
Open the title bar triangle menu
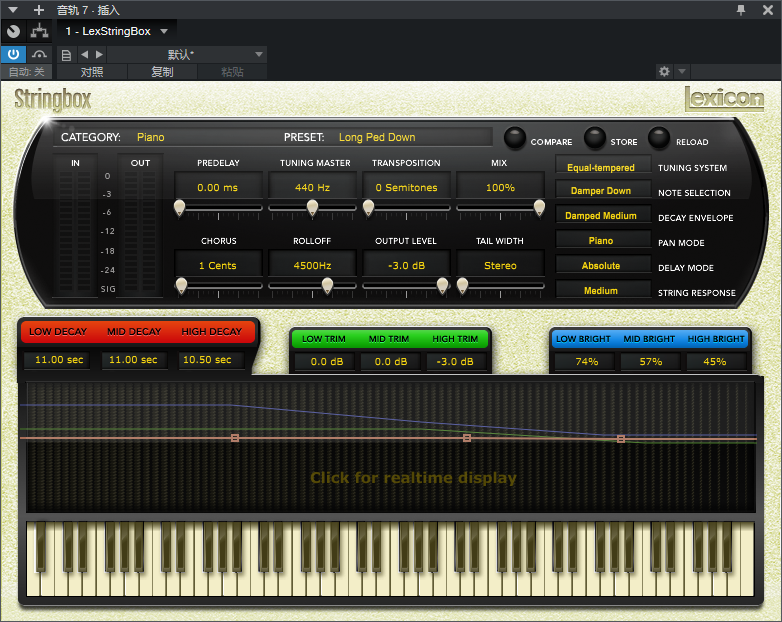13,9
